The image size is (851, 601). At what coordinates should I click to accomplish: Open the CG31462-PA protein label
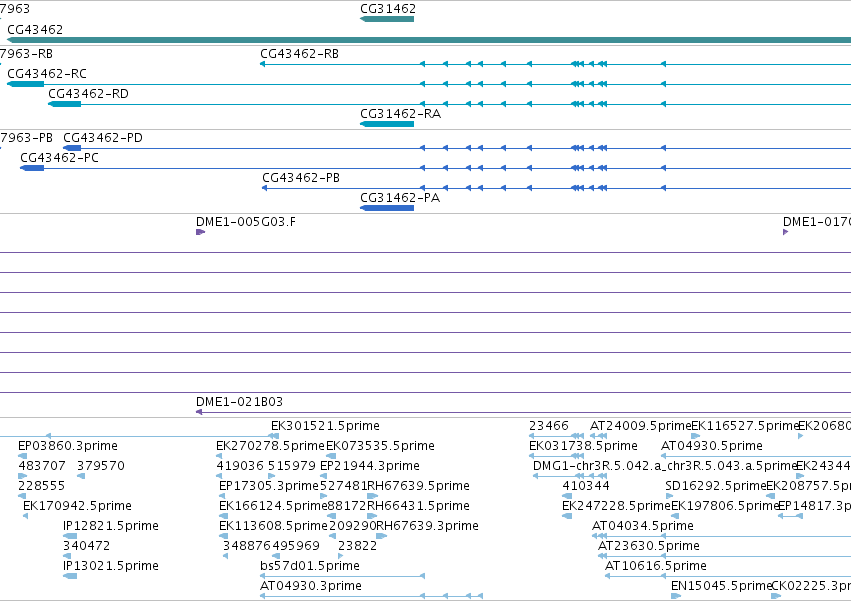point(400,198)
